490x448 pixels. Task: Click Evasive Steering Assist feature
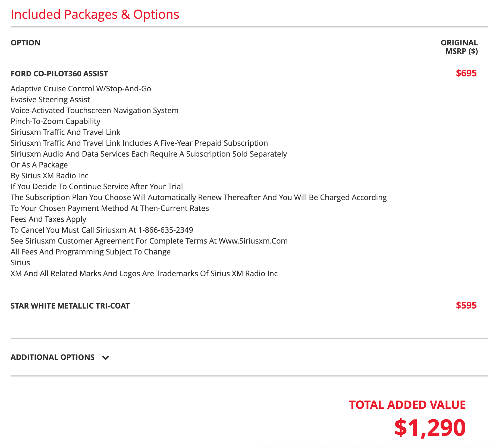pos(50,99)
